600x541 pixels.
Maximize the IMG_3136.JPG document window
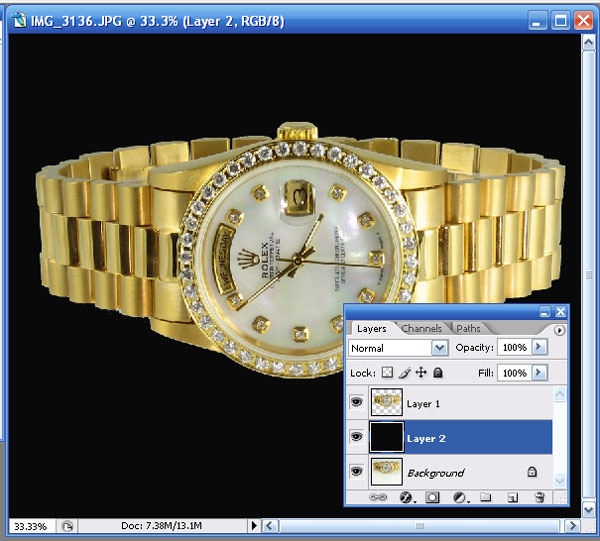click(561, 20)
